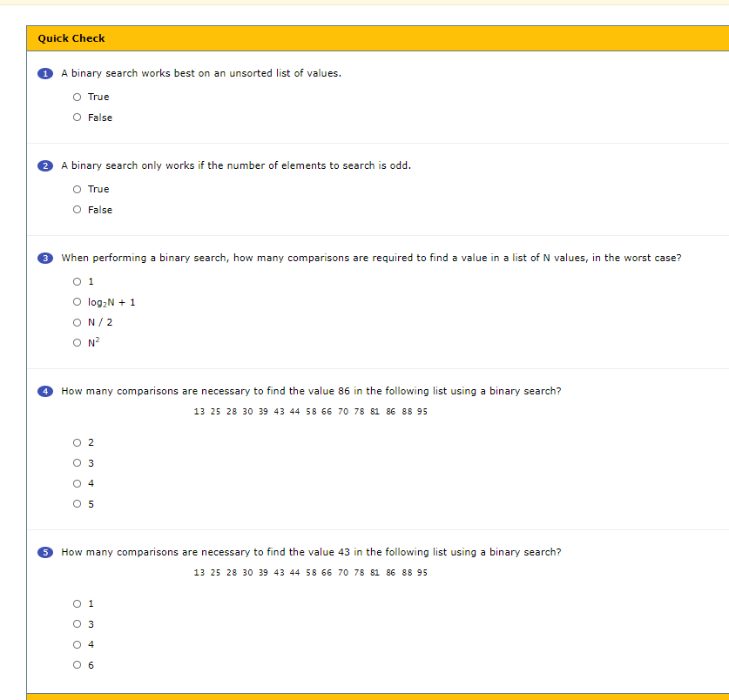Viewport: 729px width, 700px height.
Task: Select answer 5 for question 4
Action: [77, 503]
